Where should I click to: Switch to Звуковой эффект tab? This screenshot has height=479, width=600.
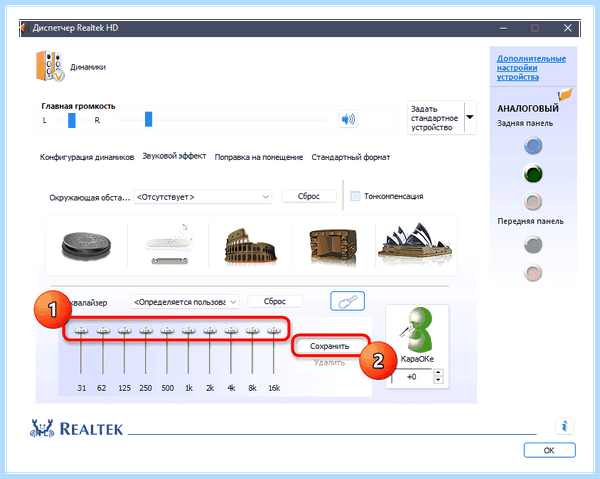174,156
